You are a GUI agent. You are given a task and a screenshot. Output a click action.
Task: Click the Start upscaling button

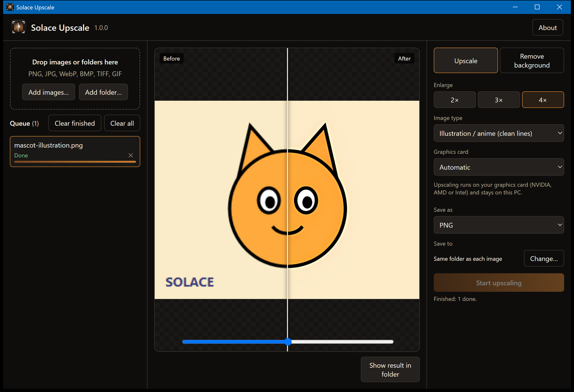click(499, 283)
